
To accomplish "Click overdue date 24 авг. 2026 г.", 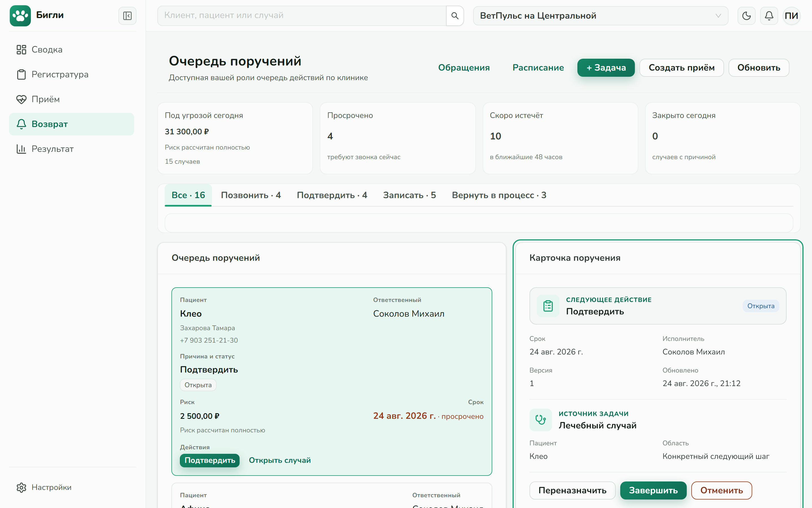I will 404,416.
